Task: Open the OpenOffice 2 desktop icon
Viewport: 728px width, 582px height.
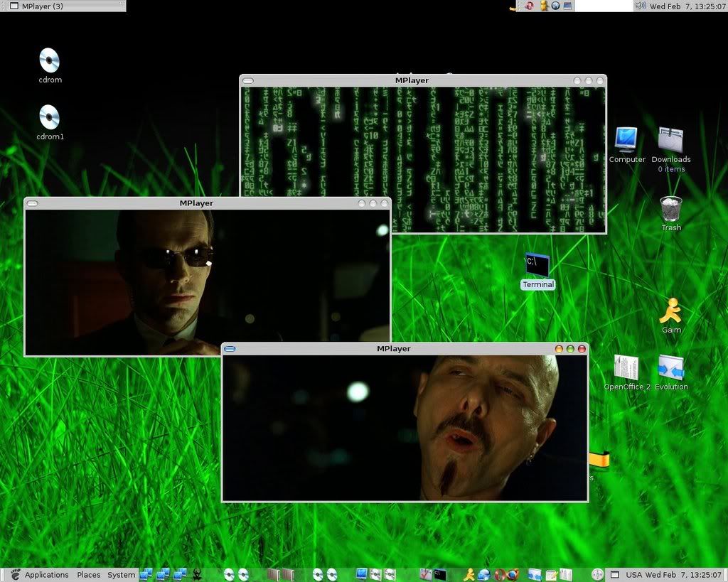Action: pos(626,367)
